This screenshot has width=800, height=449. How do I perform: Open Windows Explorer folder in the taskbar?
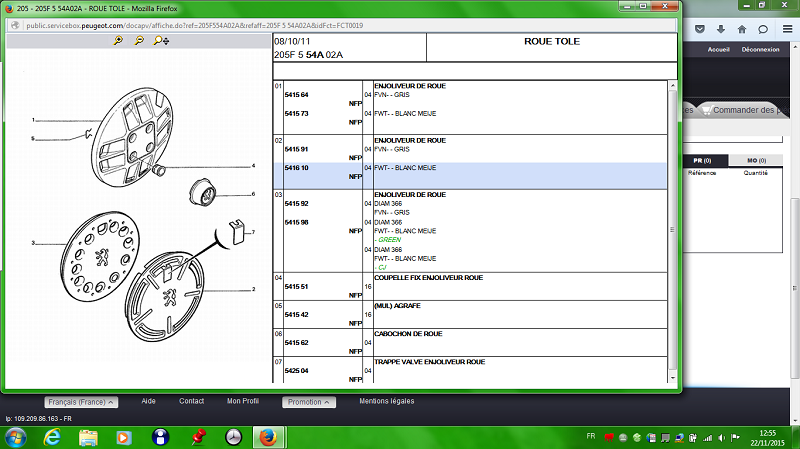coord(88,437)
